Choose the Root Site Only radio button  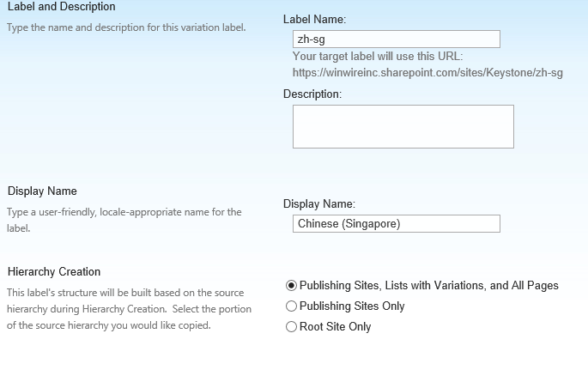[x=291, y=327]
